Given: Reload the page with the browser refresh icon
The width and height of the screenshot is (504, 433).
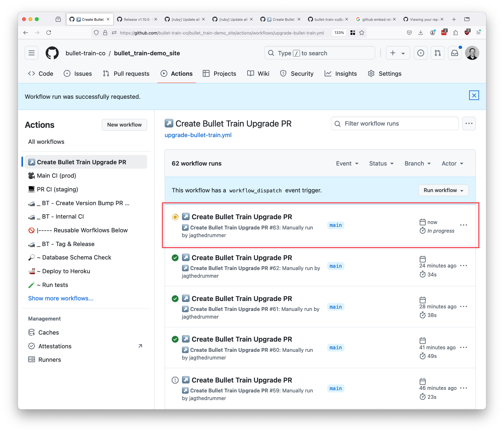Looking at the screenshot, I should pyautogui.click(x=49, y=33).
